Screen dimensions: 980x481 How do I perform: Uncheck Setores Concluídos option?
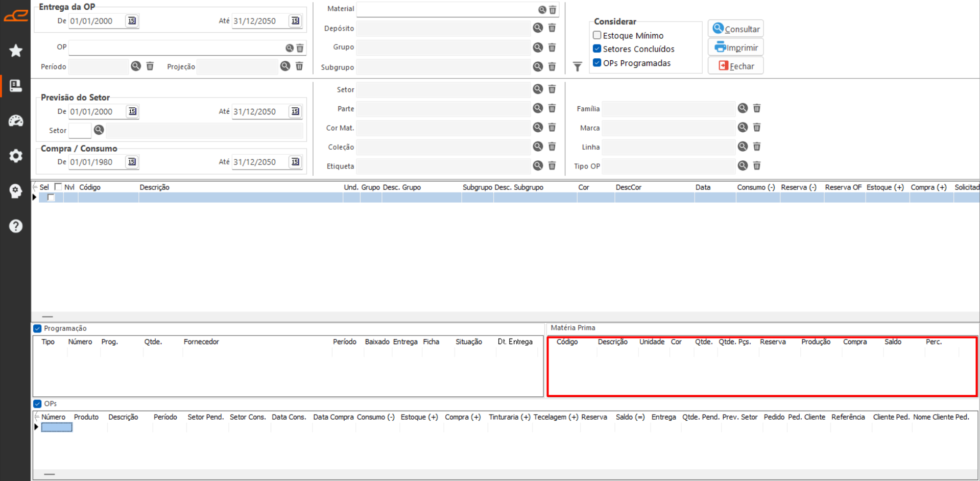tap(597, 49)
